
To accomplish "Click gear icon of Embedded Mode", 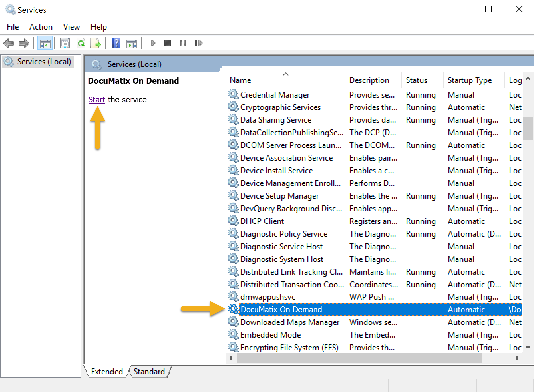I will pyautogui.click(x=234, y=335).
